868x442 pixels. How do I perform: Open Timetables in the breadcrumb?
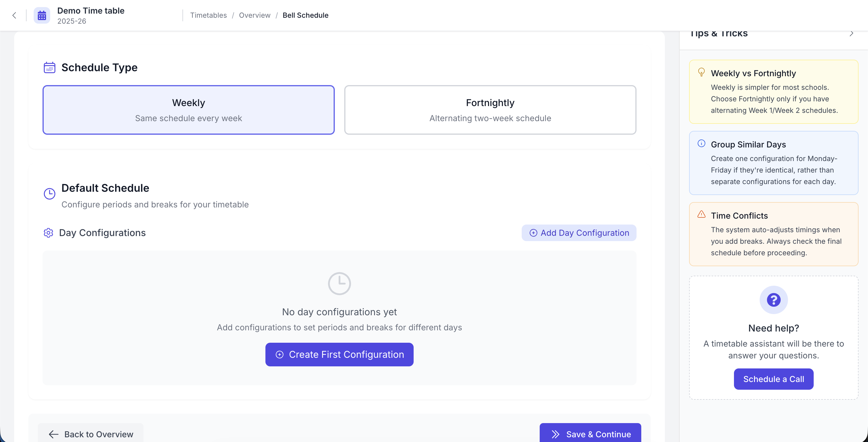208,15
